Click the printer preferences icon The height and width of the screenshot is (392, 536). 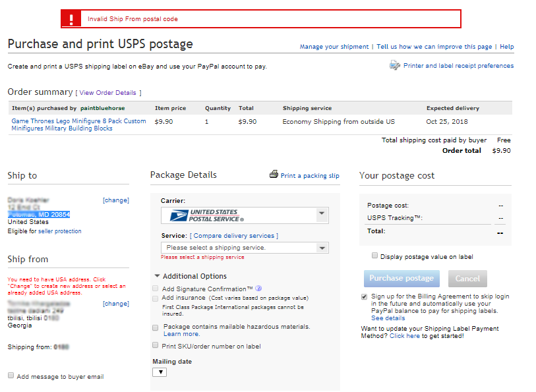point(395,65)
